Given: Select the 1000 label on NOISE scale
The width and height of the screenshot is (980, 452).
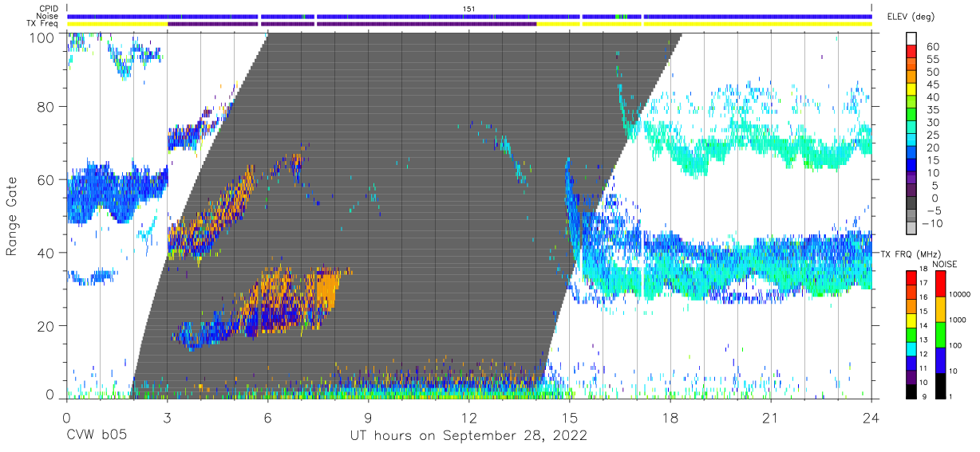Looking at the screenshot, I should 958,320.
